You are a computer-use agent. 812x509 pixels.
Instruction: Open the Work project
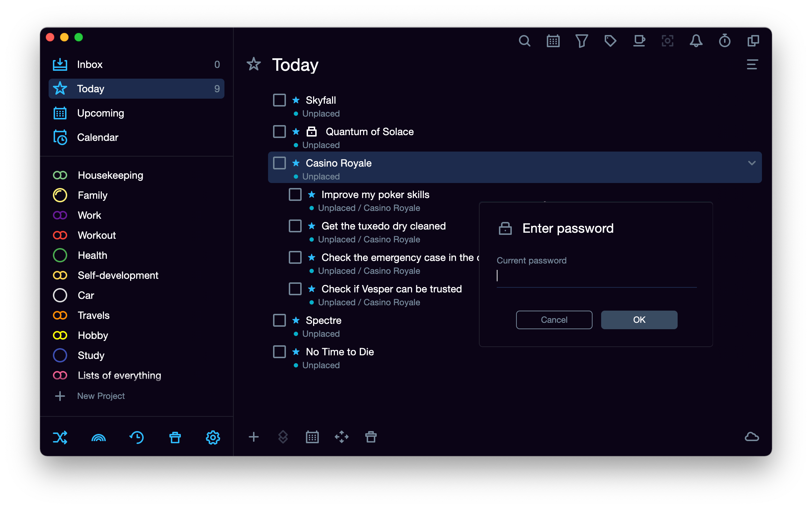[137, 215]
